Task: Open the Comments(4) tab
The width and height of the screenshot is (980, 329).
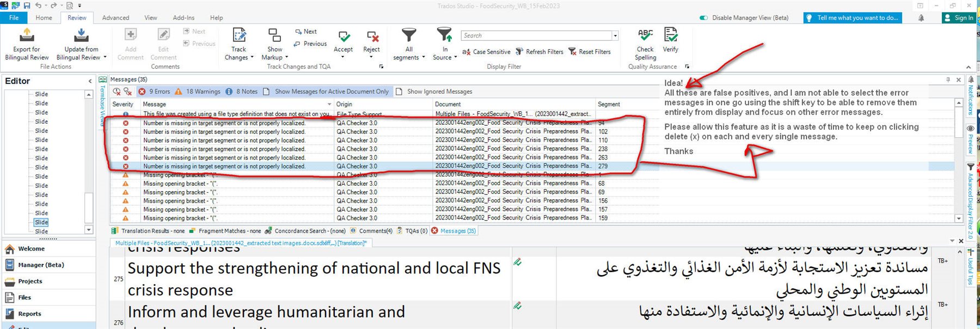Action: coord(371,231)
